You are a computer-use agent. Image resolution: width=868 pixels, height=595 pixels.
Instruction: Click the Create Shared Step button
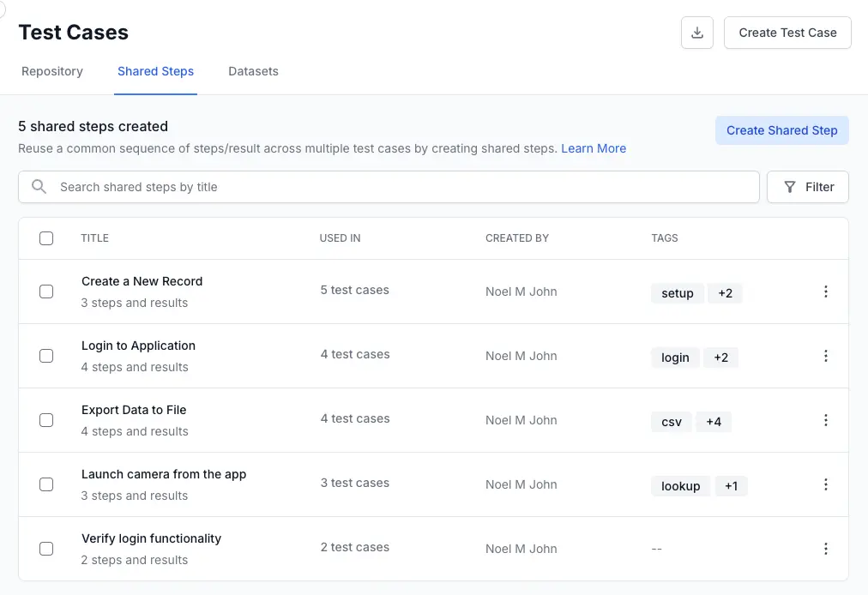point(781,130)
